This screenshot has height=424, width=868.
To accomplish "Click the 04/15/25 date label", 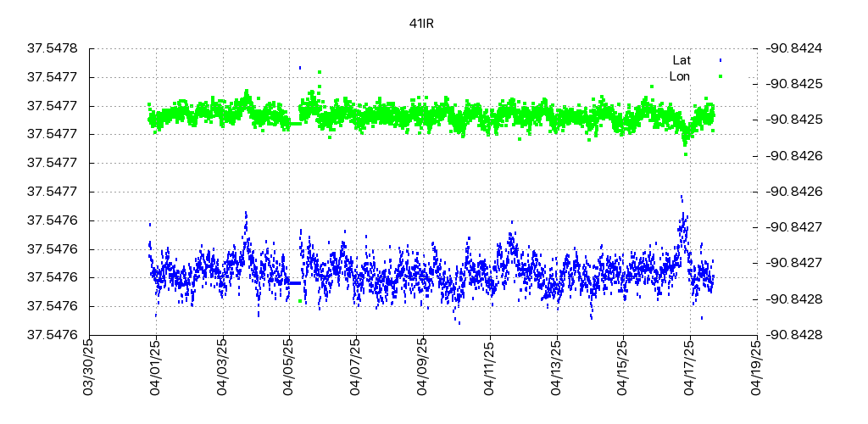I will 623,365.
